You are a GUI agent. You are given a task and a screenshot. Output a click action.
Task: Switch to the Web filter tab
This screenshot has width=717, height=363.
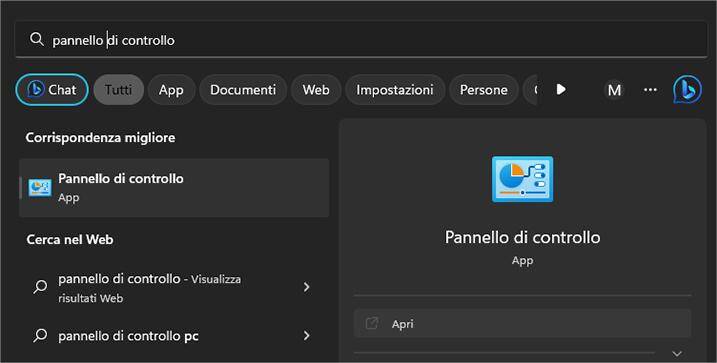tap(316, 90)
